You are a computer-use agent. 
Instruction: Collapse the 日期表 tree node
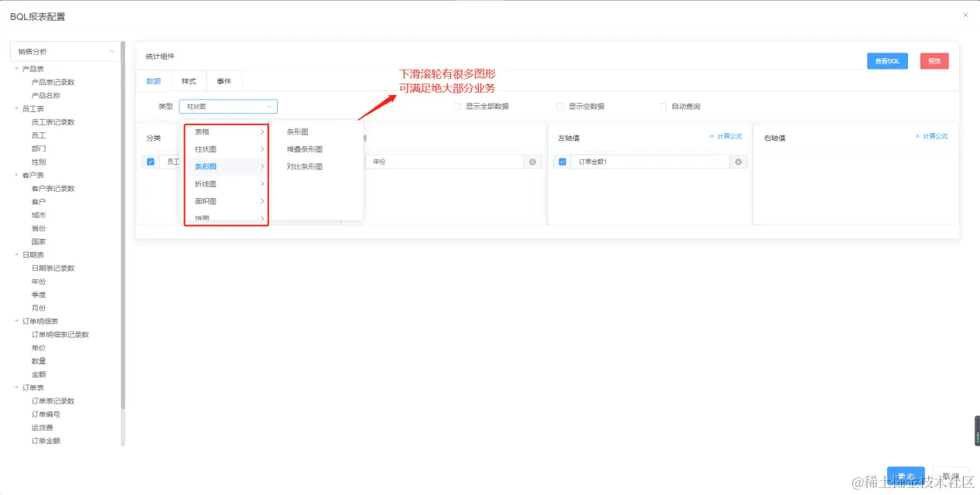click(16, 254)
